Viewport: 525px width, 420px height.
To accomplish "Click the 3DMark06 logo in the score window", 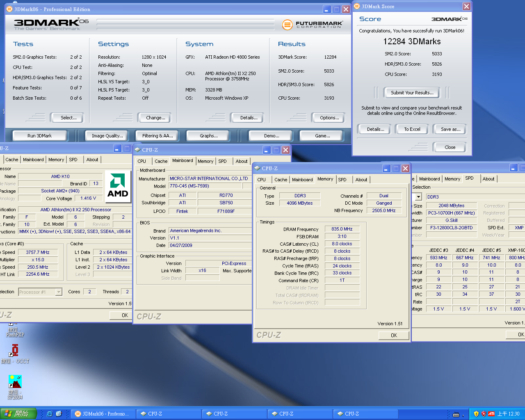I will [x=449, y=19].
